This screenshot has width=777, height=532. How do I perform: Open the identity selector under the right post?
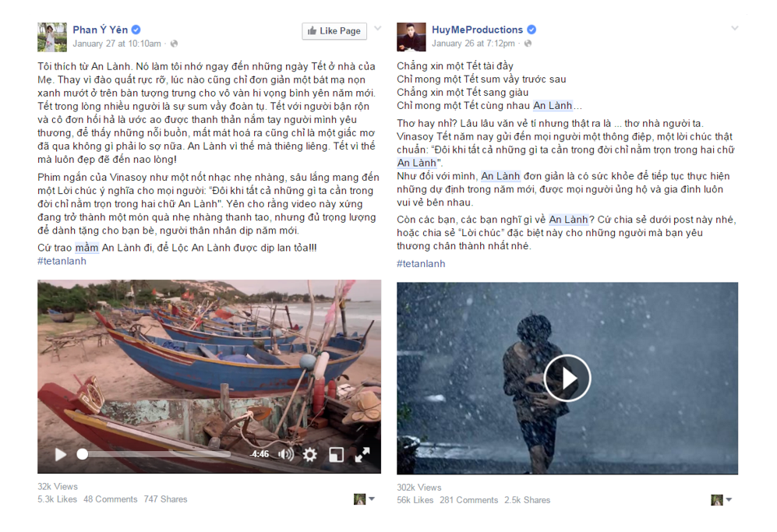click(x=722, y=500)
